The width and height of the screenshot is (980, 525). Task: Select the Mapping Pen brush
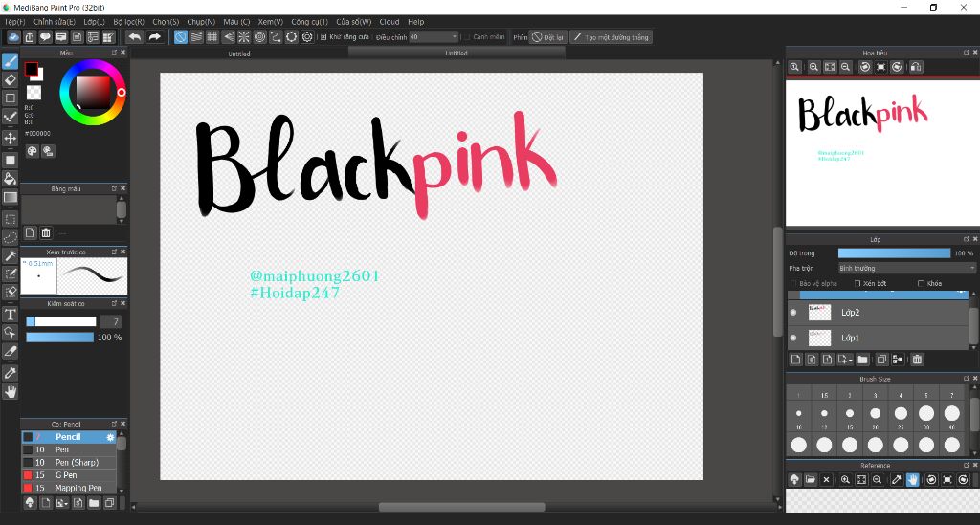point(69,488)
